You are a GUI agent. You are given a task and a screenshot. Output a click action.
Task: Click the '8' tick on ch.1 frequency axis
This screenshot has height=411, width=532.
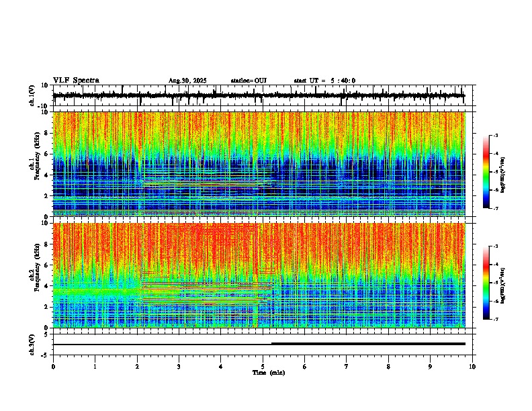(x=47, y=133)
